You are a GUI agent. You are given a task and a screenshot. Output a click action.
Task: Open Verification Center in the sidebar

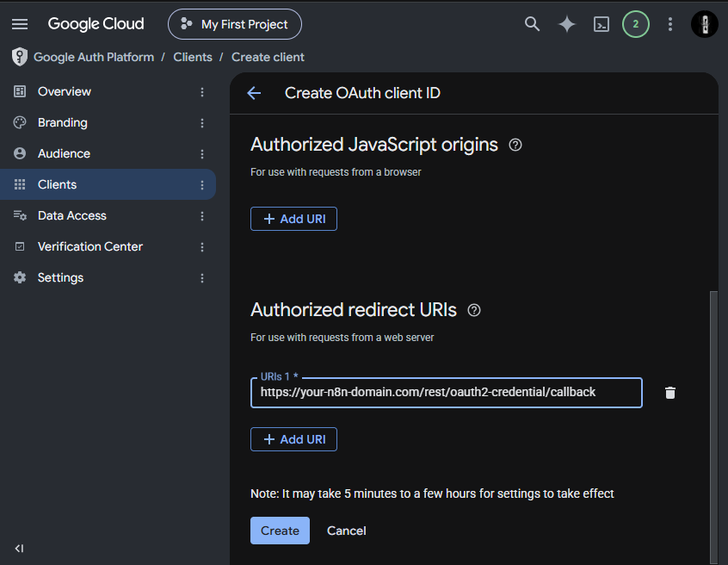pos(108,246)
